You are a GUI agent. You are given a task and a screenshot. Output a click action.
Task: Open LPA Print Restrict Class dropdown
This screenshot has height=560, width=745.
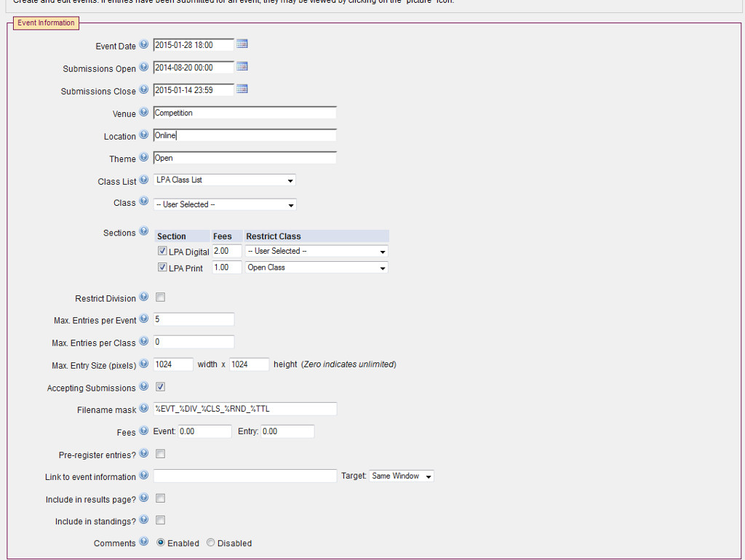(316, 268)
